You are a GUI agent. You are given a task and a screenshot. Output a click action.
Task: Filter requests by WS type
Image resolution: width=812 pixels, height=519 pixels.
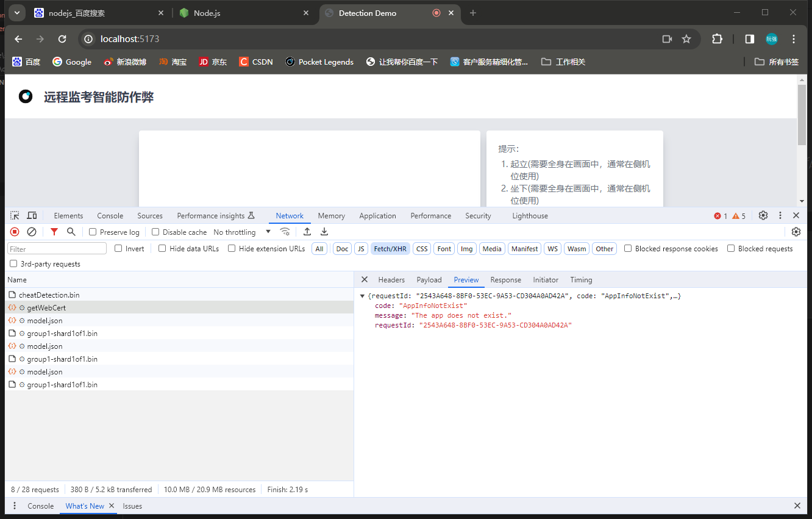[x=553, y=249]
